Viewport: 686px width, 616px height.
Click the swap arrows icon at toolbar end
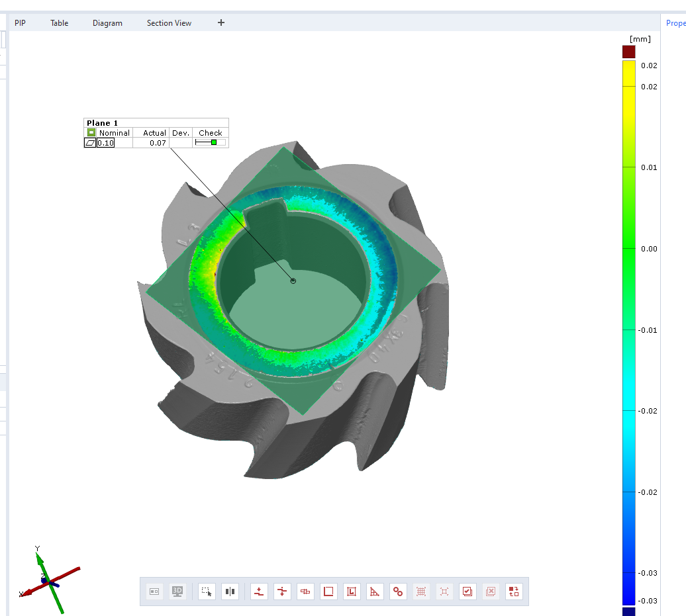pos(513,592)
